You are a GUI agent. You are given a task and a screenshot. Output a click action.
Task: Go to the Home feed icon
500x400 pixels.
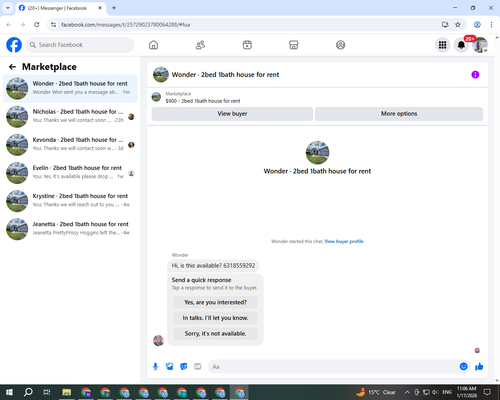(153, 45)
